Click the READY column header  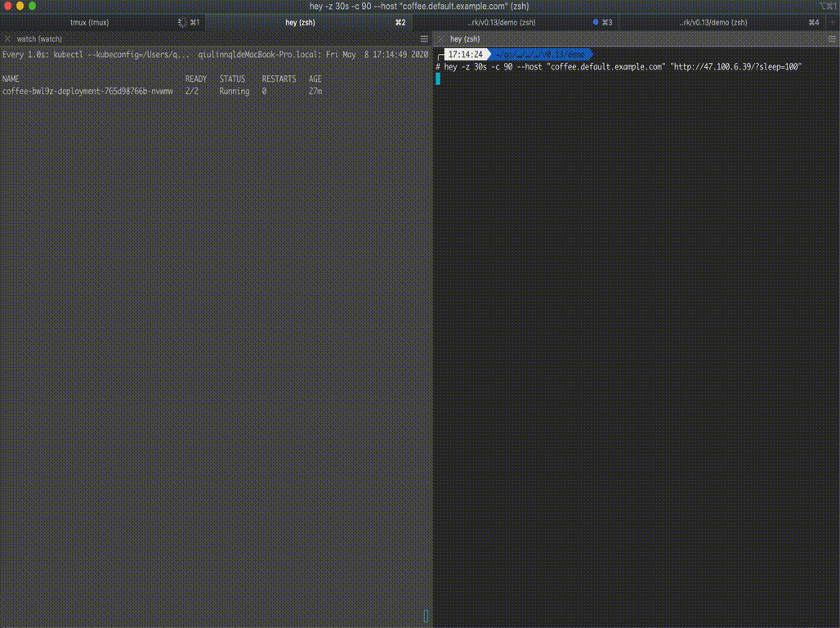point(196,78)
